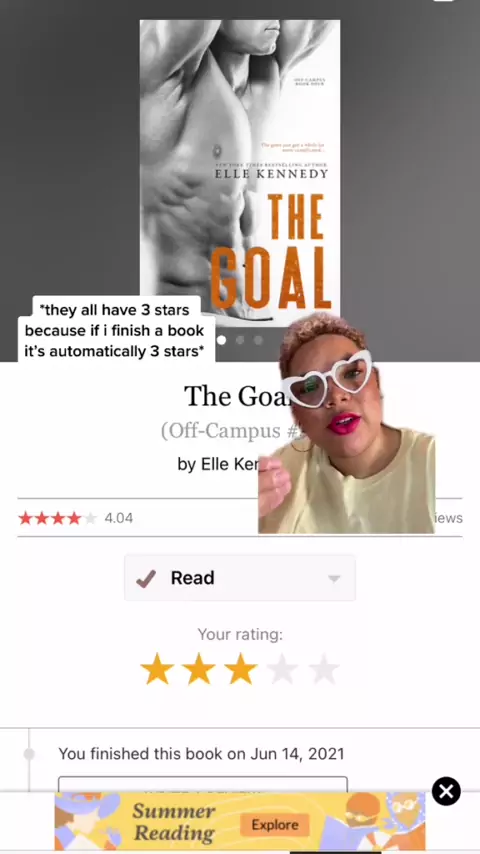Viewport: 480px width, 854px height.
Task: Open the finished on Jun 14, 2021 entry
Action: point(201,754)
